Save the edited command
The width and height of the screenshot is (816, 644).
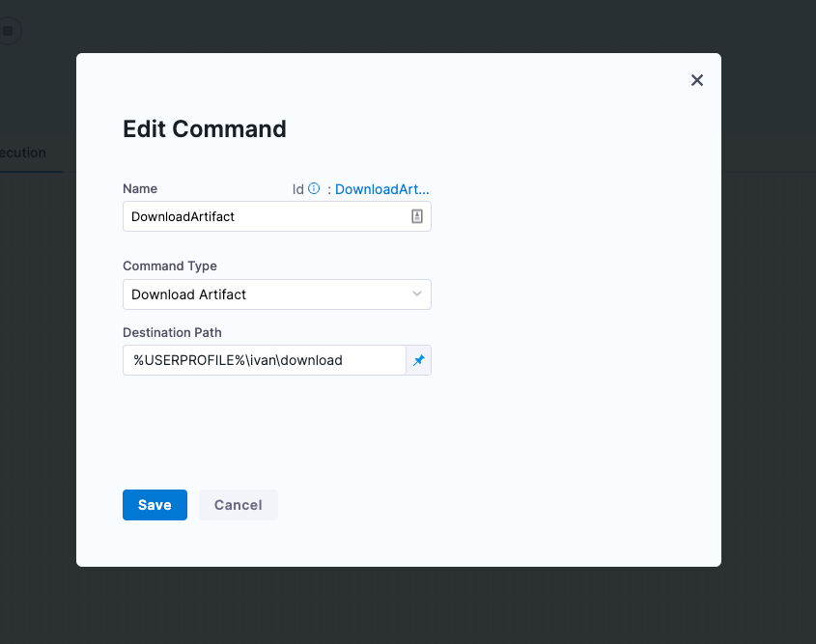click(x=155, y=505)
